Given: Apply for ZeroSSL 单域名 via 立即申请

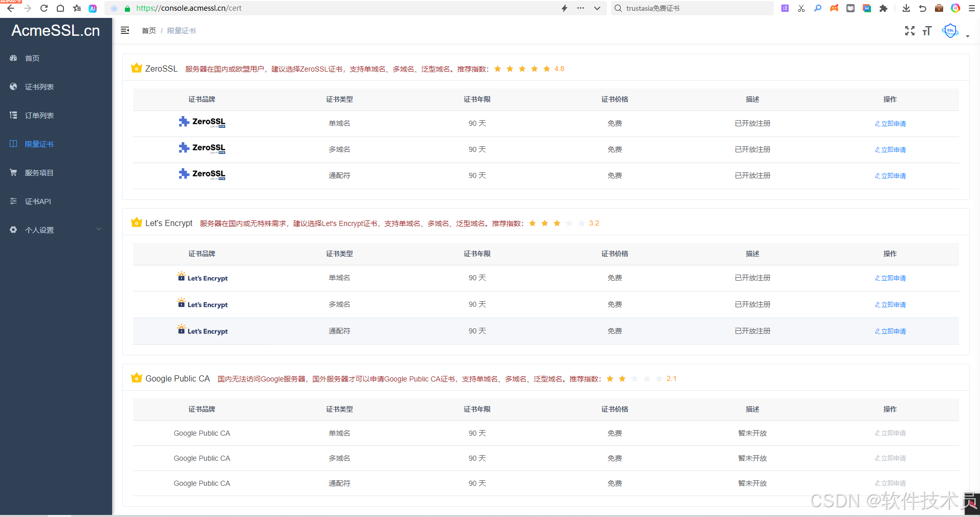Looking at the screenshot, I should pyautogui.click(x=890, y=124).
